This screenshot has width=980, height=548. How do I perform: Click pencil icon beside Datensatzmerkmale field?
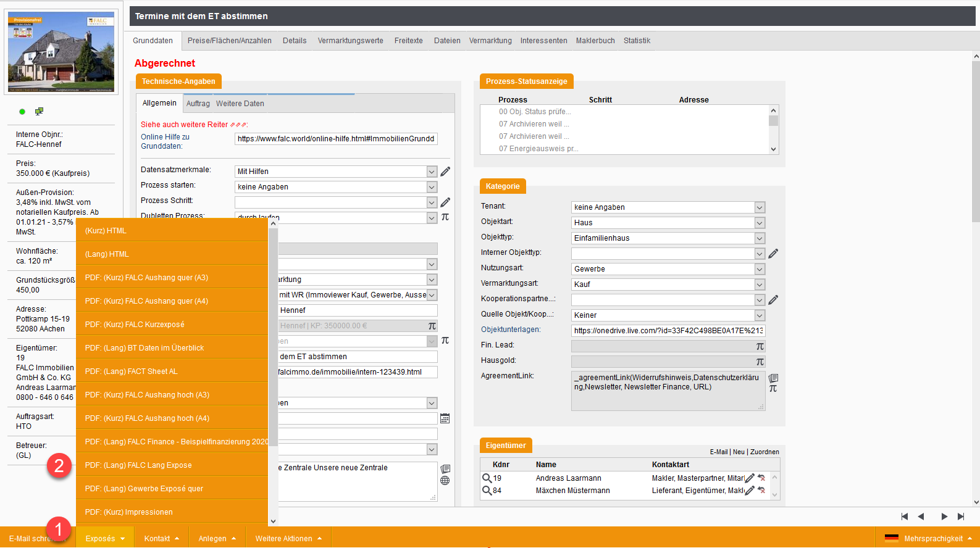pyautogui.click(x=445, y=172)
